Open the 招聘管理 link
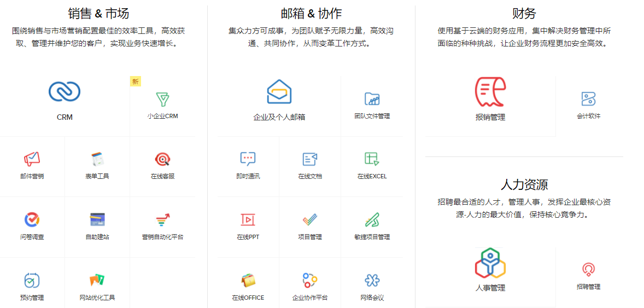Viewport: 644px width, 308px height. pyautogui.click(x=588, y=287)
